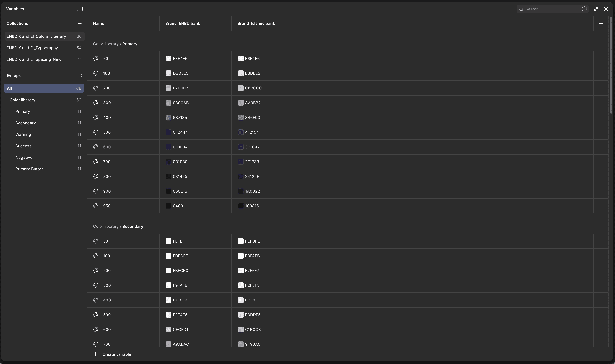Open the 846F90 Islamic bank swatch
The height and width of the screenshot is (364, 615).
tap(241, 118)
